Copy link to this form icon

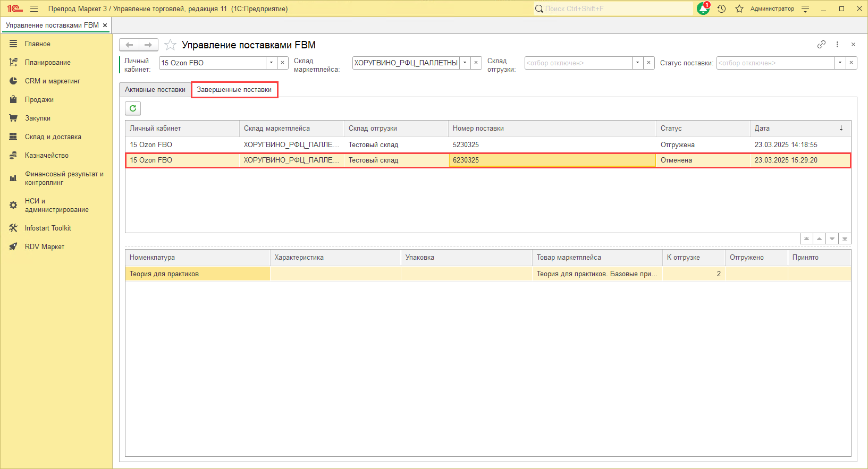[x=821, y=45]
